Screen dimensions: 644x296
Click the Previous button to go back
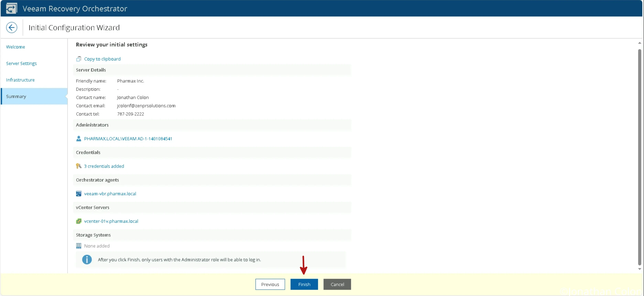(270, 284)
